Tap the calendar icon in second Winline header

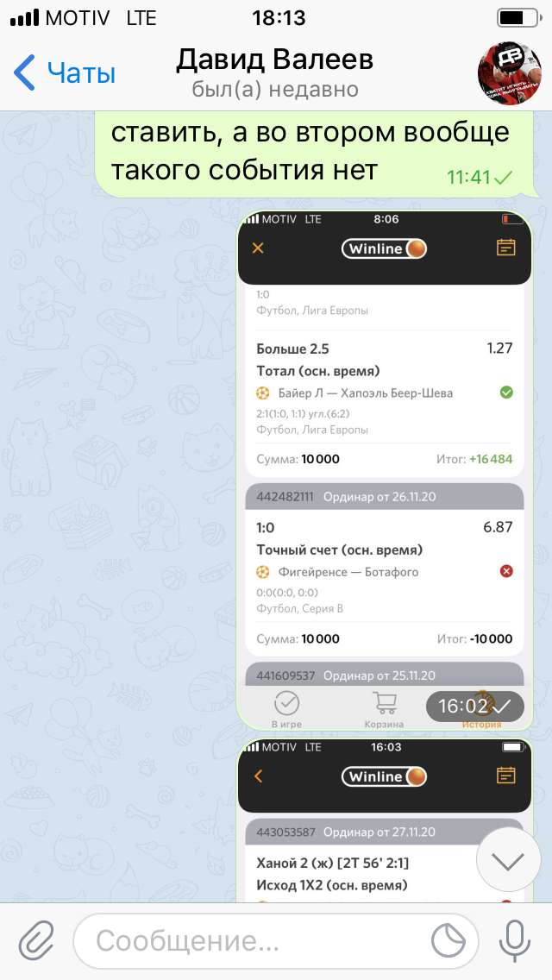(506, 776)
